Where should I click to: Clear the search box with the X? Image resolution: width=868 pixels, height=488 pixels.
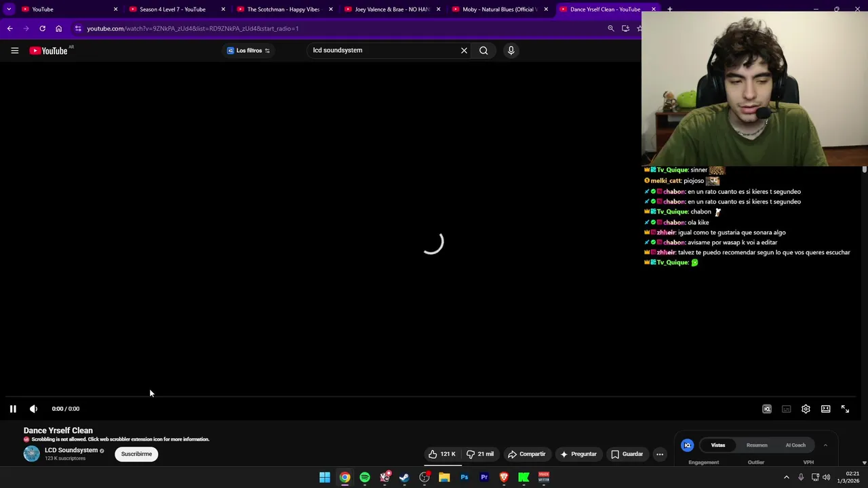click(x=464, y=50)
